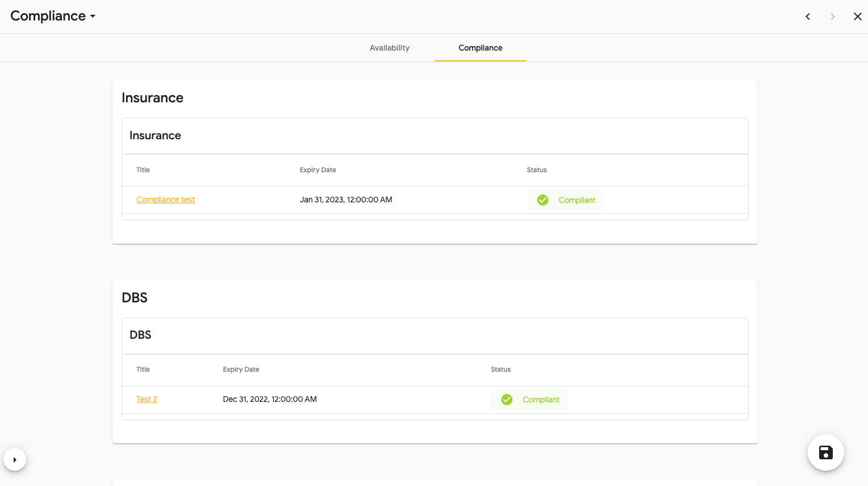Click Expiry Date header in DBS table
The height and width of the screenshot is (486, 868).
pyautogui.click(x=241, y=369)
